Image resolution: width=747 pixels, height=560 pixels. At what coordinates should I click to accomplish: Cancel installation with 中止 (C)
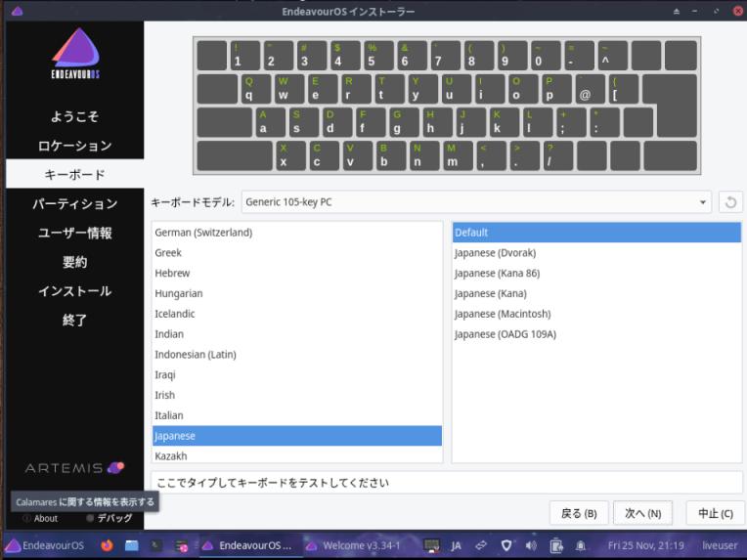(715, 513)
